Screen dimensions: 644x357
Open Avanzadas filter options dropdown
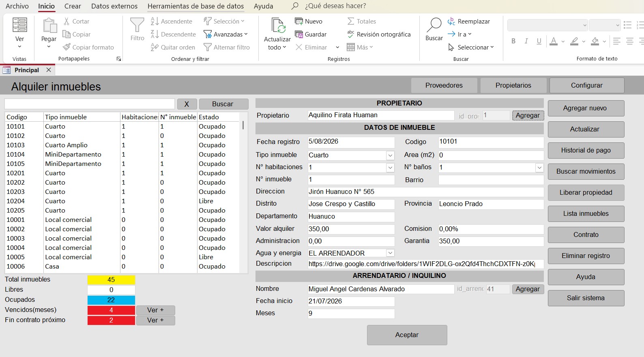[225, 34]
